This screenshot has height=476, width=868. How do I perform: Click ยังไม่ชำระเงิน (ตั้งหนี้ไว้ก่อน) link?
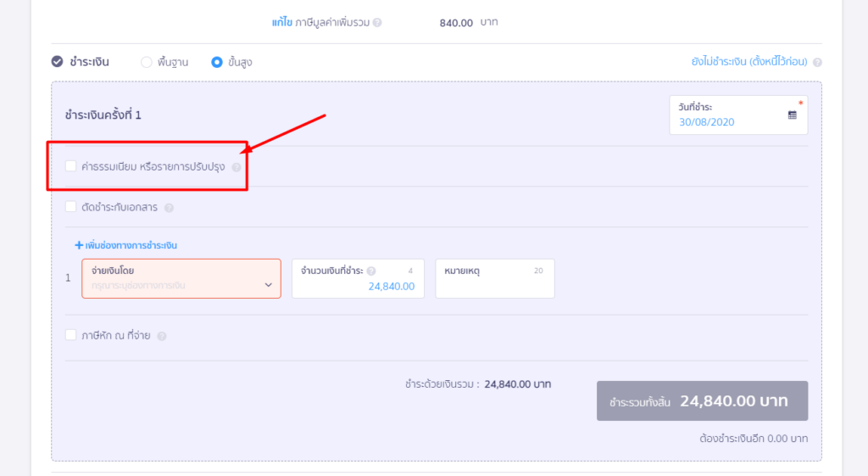[749, 61]
